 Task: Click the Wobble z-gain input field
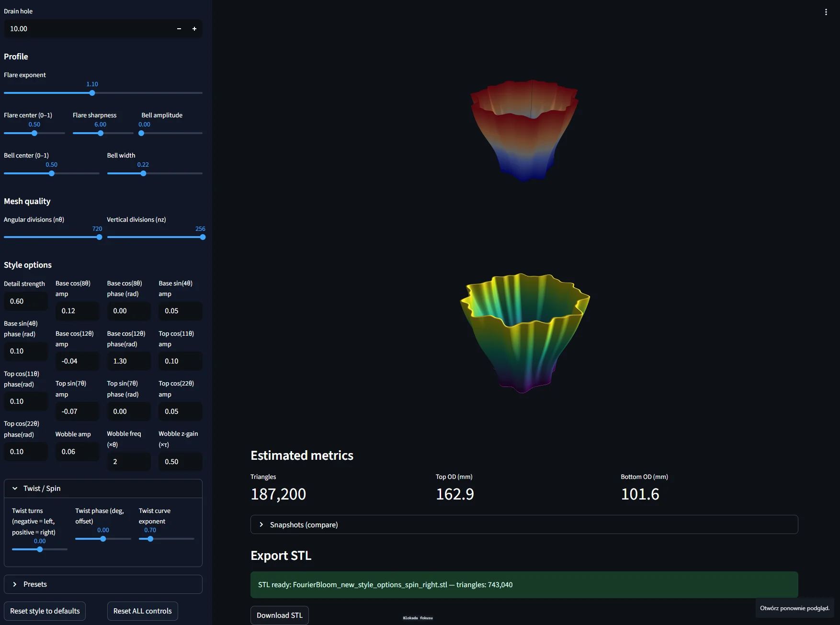point(181,462)
